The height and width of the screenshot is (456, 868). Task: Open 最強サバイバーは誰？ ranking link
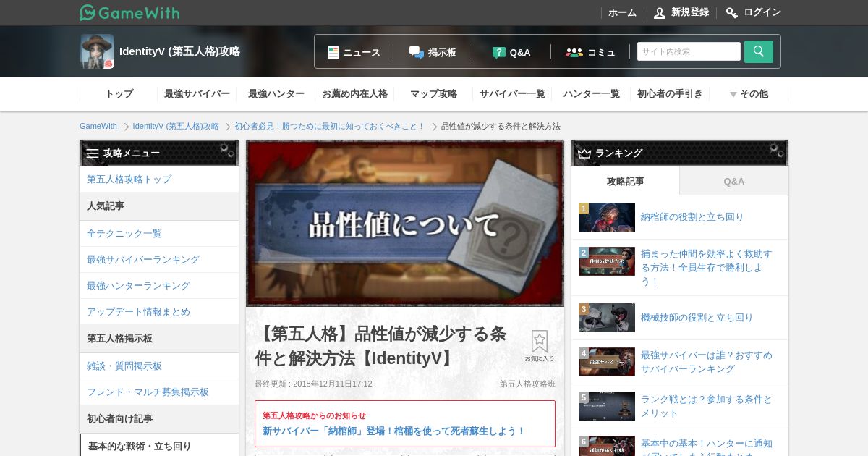click(707, 362)
